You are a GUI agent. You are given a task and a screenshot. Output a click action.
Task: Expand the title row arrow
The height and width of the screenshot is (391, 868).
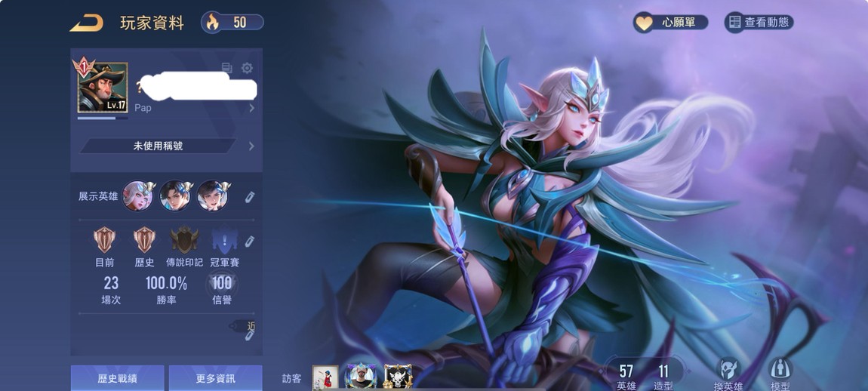(252, 146)
